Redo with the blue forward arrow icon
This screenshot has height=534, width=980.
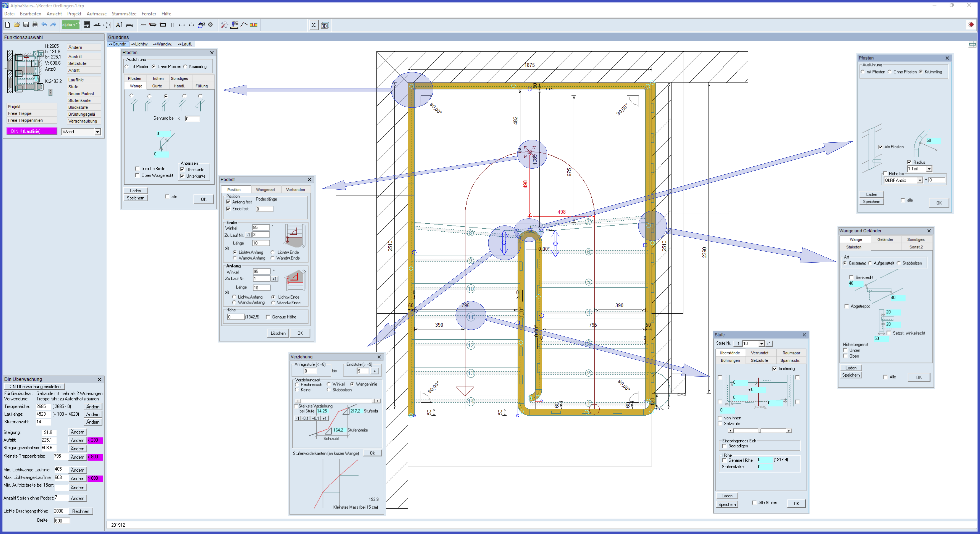[x=53, y=25]
